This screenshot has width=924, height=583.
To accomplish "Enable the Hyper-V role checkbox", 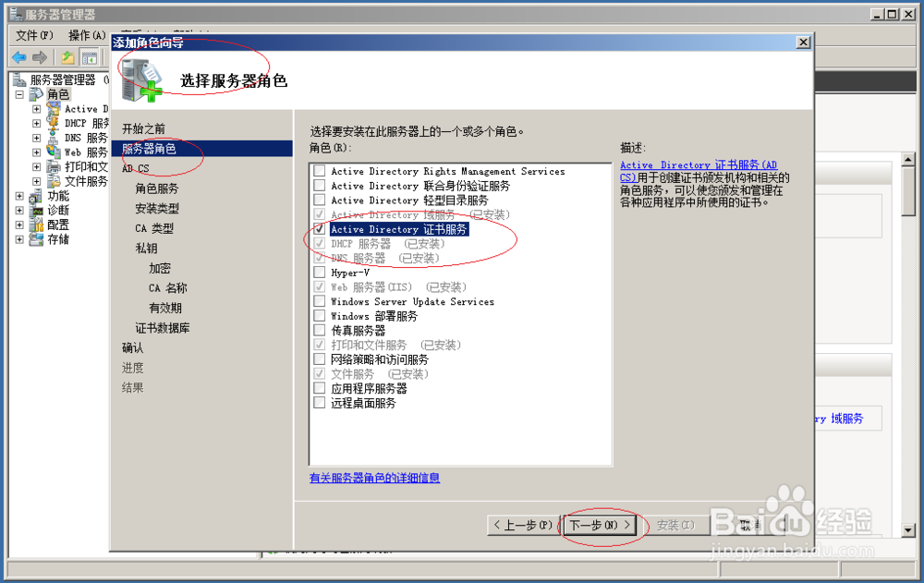I will coord(320,273).
